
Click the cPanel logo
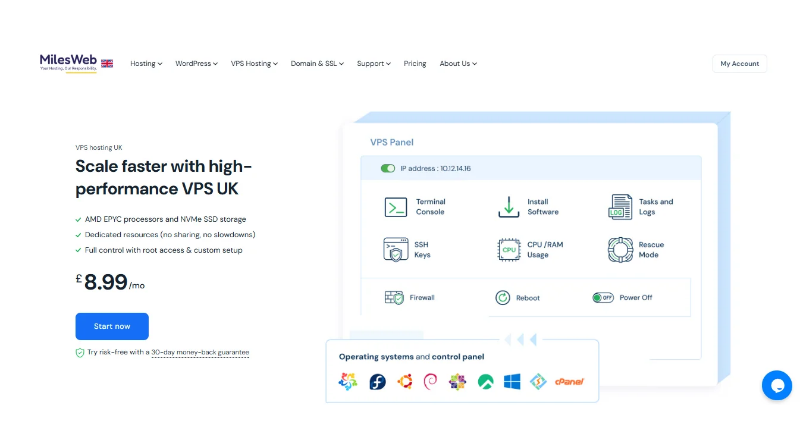click(569, 381)
